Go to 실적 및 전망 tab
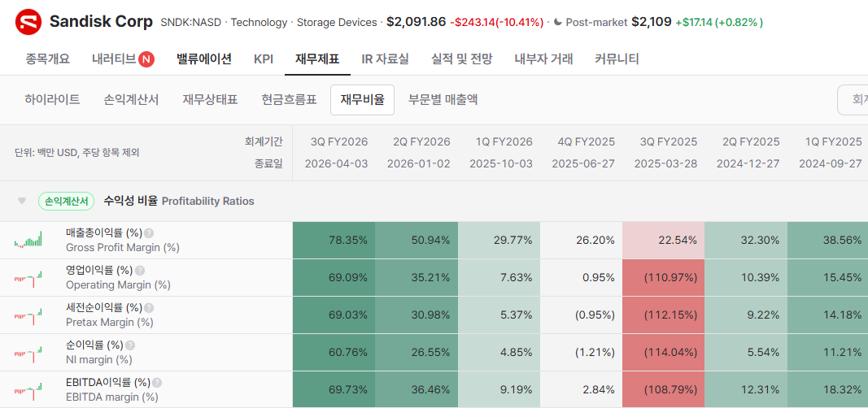Screen dimensions: 868x408 (x=461, y=59)
